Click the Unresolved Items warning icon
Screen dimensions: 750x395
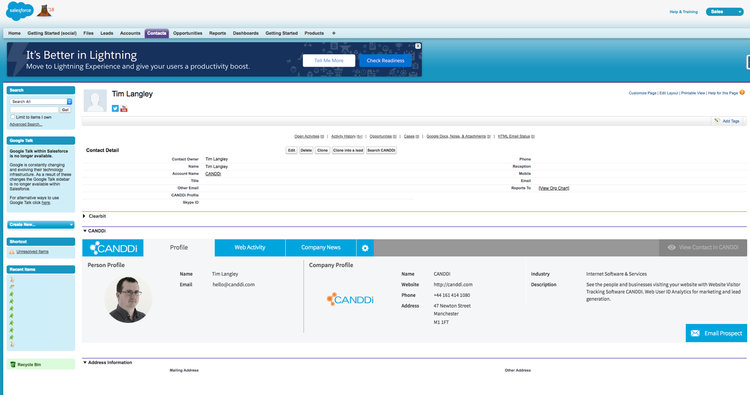click(12, 252)
